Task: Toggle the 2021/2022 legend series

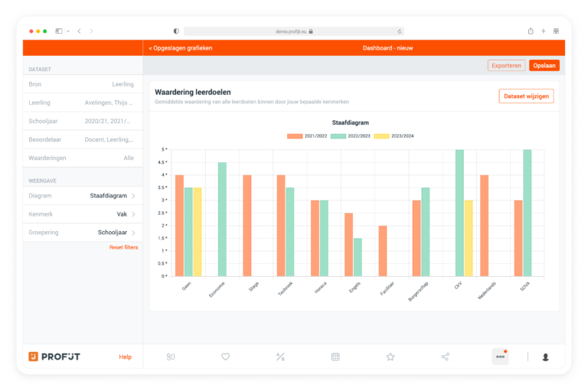Action: point(306,135)
